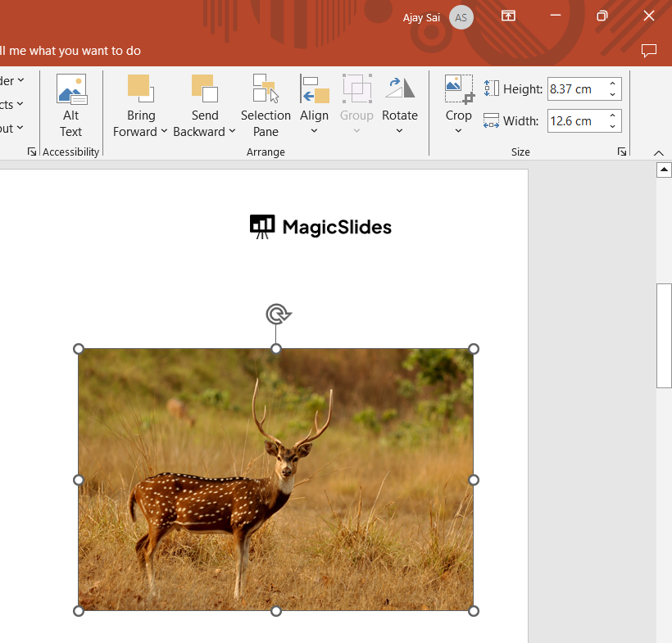Click the Send Backward icon
This screenshot has height=643, width=672.
tap(204, 88)
